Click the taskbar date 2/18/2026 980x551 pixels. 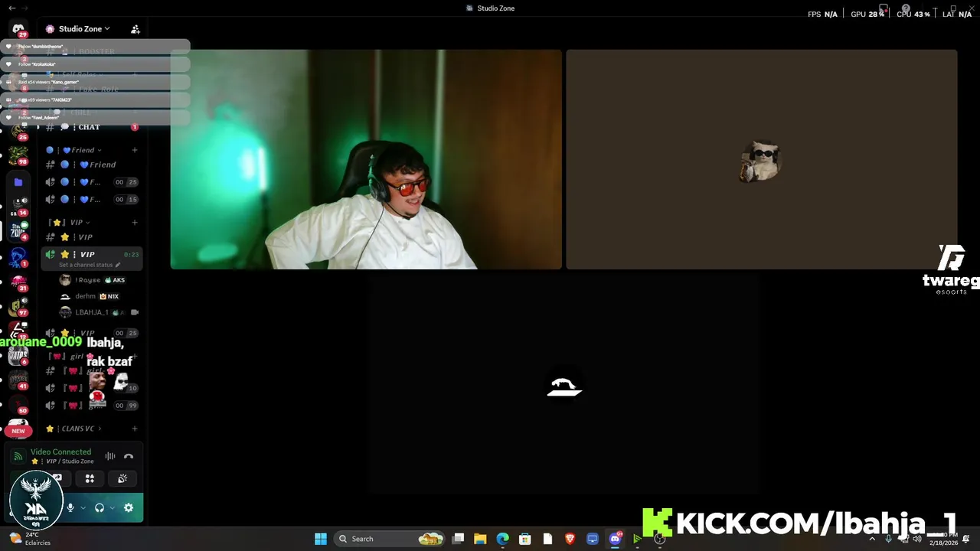(x=944, y=543)
